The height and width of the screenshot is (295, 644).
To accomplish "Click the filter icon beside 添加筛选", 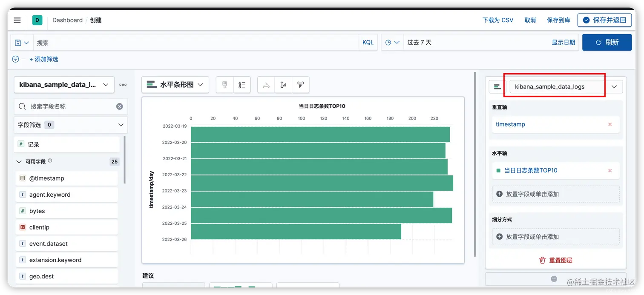I will click(15, 59).
